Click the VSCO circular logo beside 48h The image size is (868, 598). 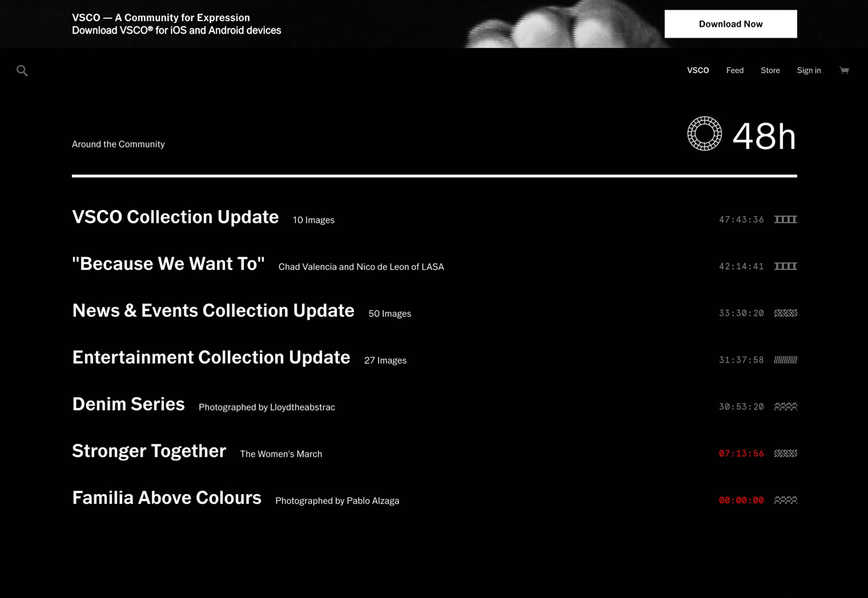coord(704,134)
